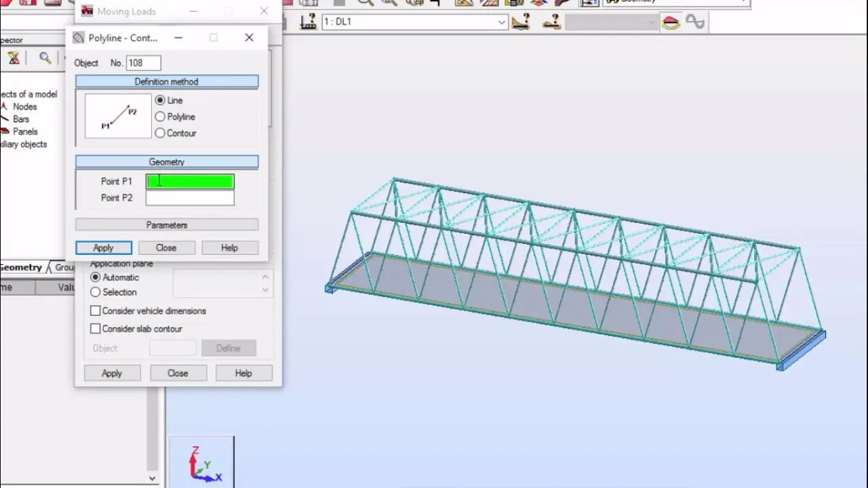Close the Polyline - Contour dialog via Close button

click(x=166, y=248)
